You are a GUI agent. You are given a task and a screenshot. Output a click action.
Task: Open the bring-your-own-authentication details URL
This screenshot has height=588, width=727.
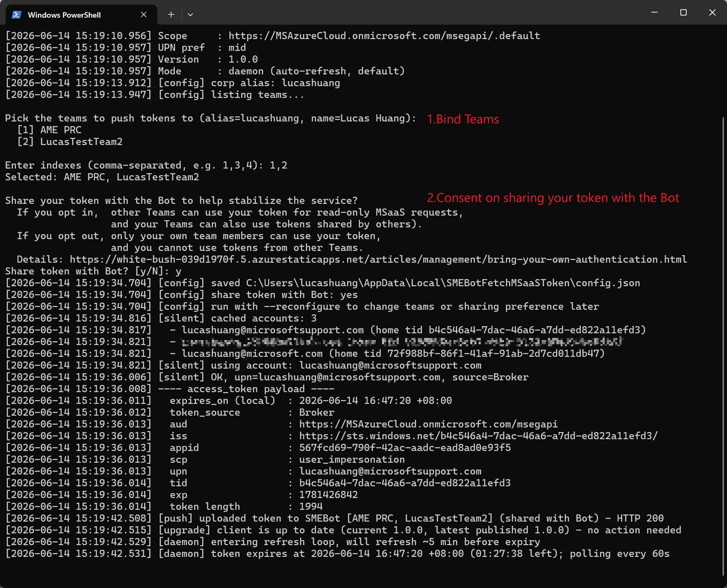[378, 259]
